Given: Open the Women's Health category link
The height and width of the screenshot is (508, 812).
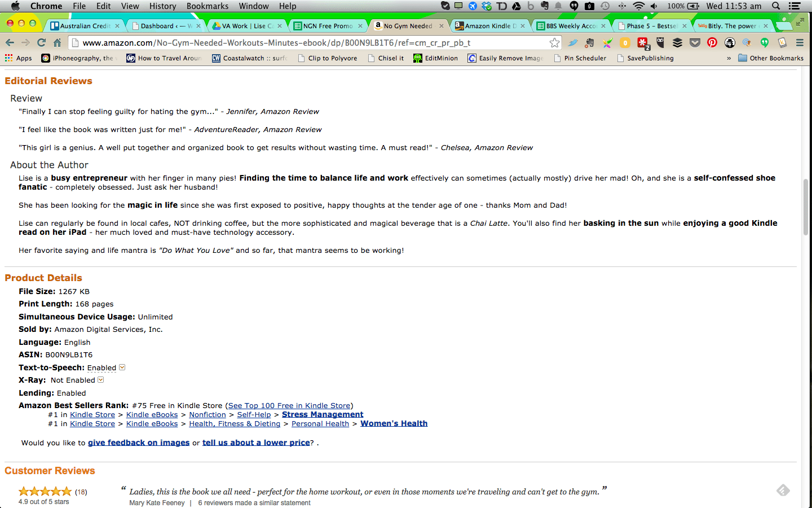Looking at the screenshot, I should pos(394,423).
